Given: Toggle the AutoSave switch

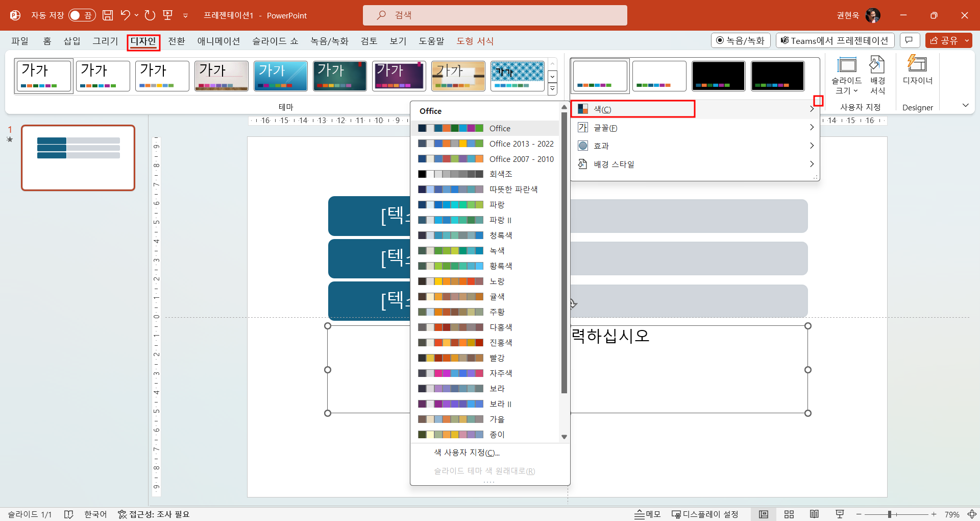Looking at the screenshot, I should point(82,15).
